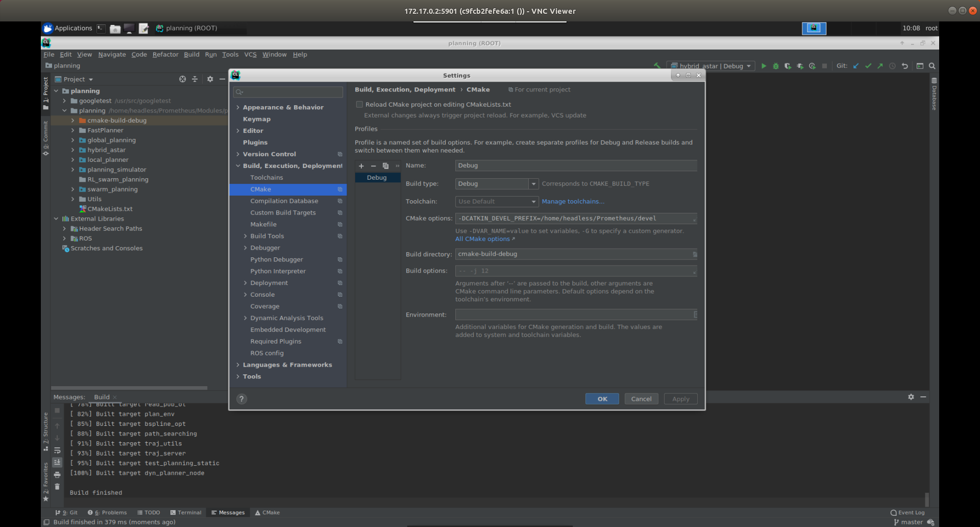Viewport: 980px width, 527px height.
Task: Expand the Editor settings node
Action: point(238,131)
